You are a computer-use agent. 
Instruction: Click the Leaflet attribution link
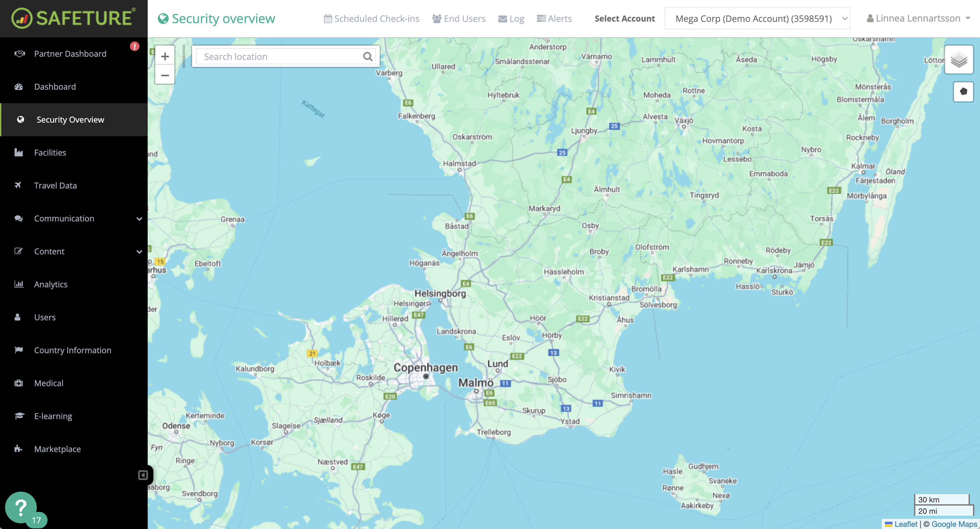coord(906,524)
